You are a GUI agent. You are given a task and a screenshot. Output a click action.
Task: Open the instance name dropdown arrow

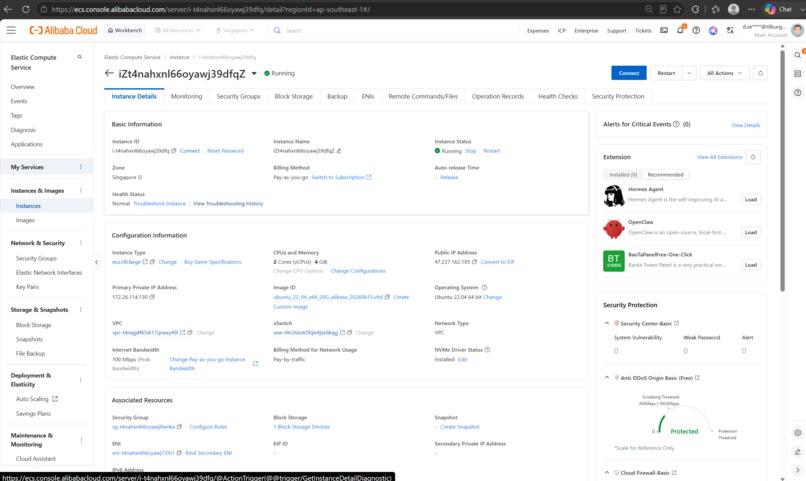(x=254, y=73)
